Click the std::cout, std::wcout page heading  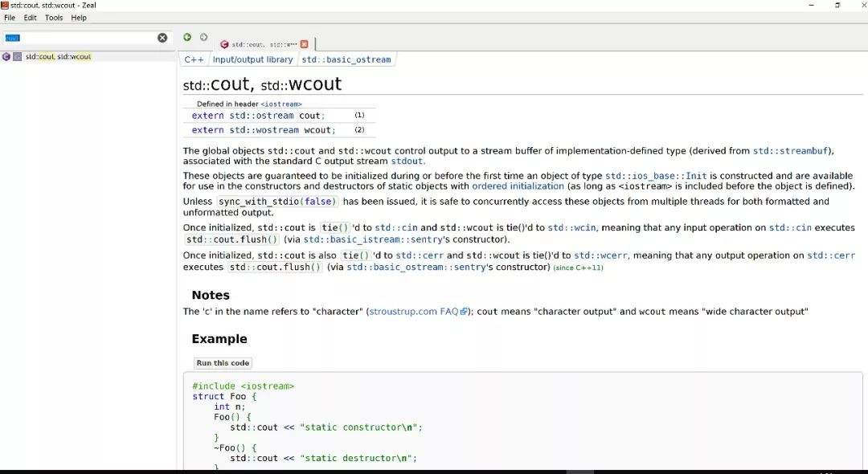point(262,84)
